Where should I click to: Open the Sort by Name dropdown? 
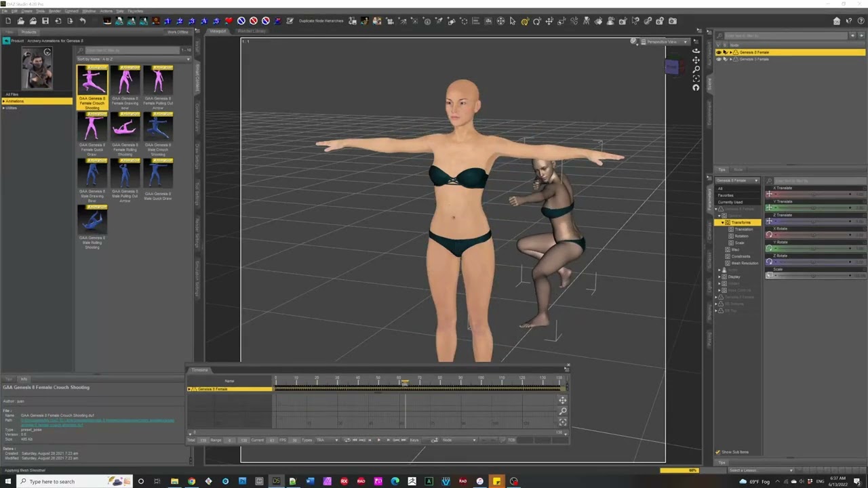point(133,59)
